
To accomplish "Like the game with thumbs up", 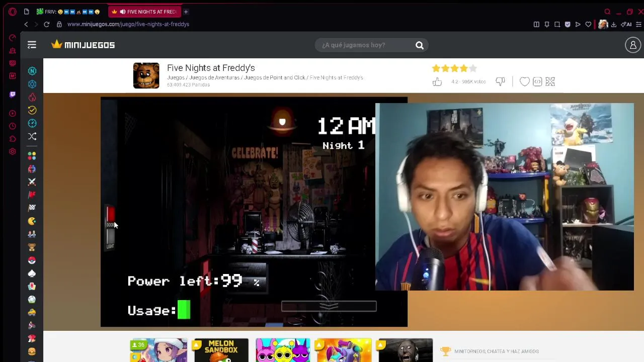I will pyautogui.click(x=437, y=81).
